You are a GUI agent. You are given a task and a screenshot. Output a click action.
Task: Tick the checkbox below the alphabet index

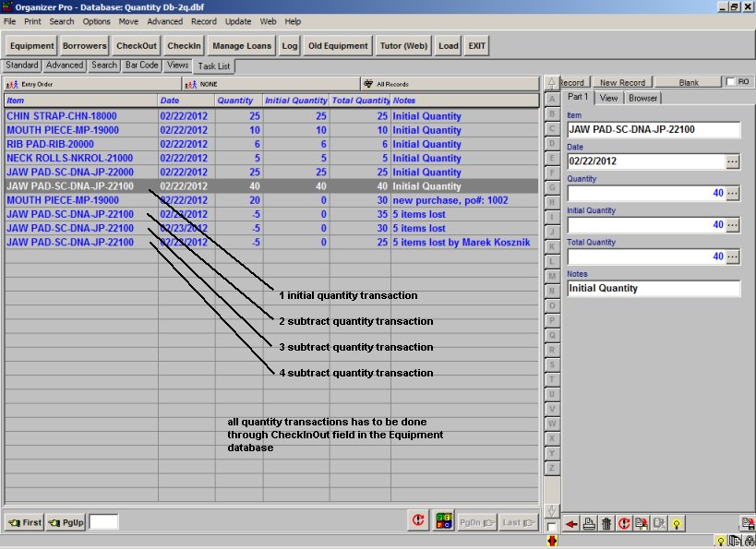coord(552,527)
